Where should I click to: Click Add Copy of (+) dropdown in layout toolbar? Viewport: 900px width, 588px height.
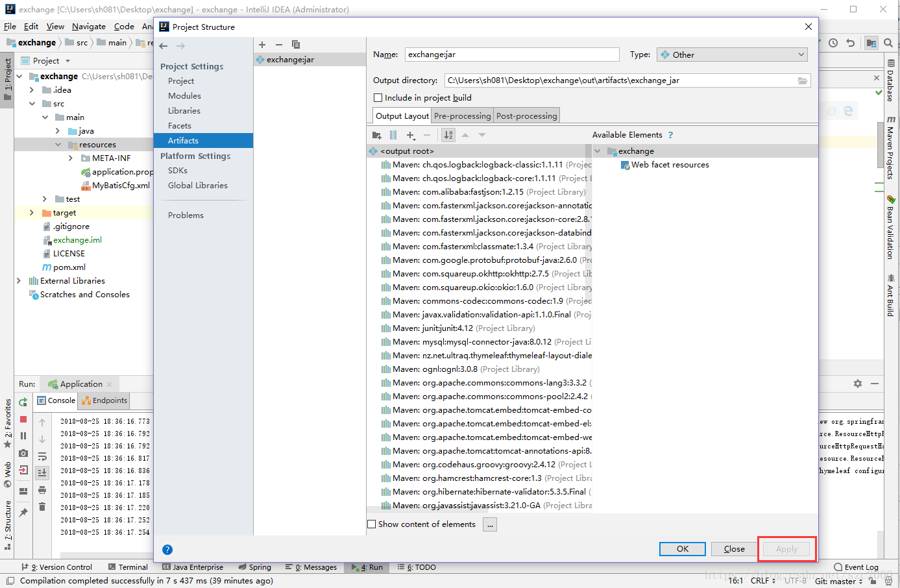411,135
